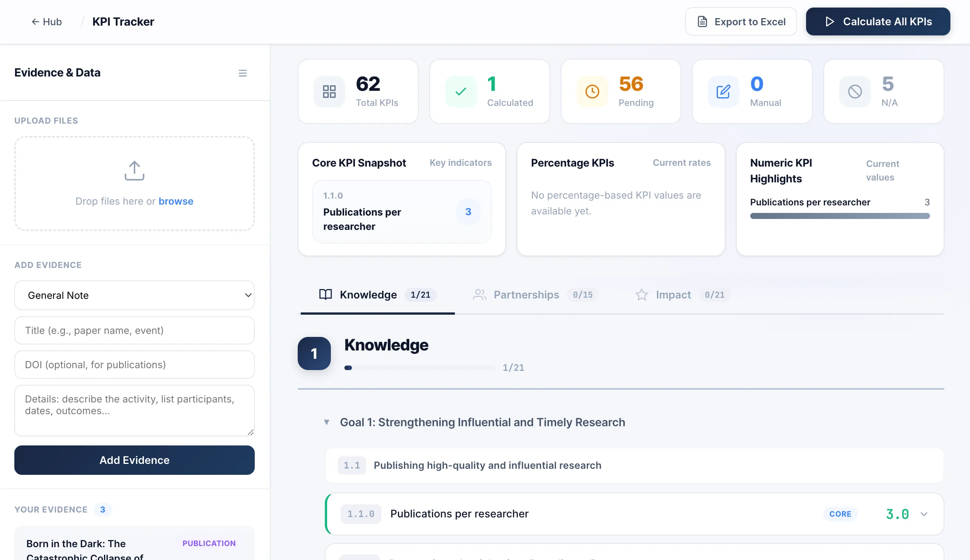Click the Impact 0/21 count badge

(x=714, y=295)
